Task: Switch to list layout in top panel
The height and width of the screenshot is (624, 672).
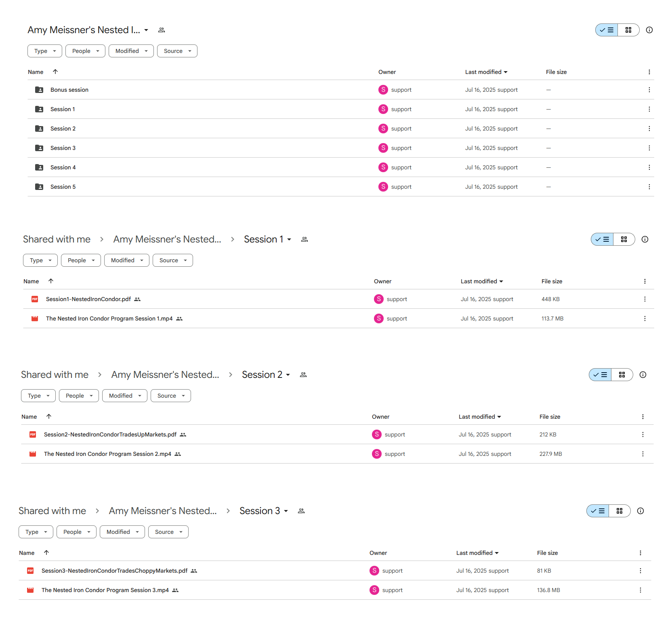Action: coord(607,30)
